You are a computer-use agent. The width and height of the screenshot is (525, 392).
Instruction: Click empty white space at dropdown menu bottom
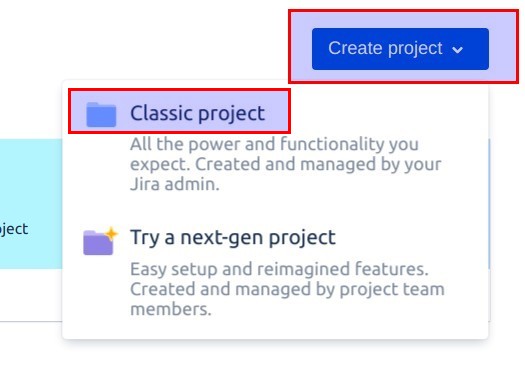coord(275,329)
